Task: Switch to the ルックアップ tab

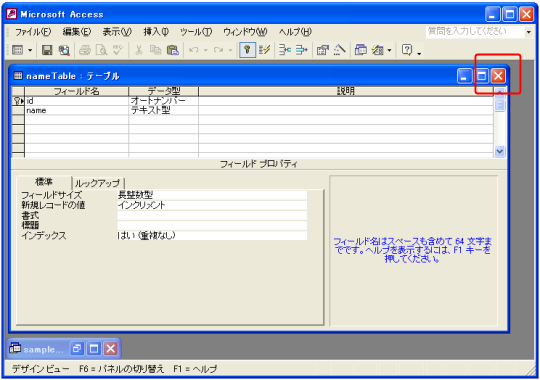Action: 97,183
